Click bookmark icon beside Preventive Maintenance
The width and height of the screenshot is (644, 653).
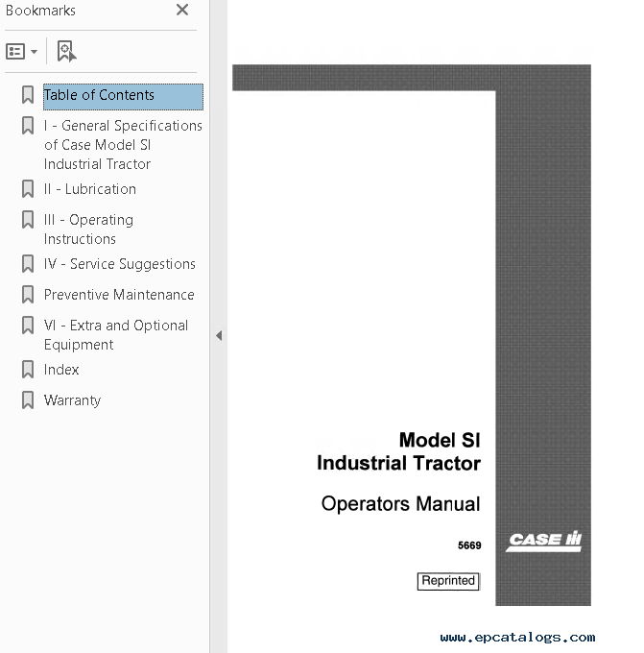[28, 295]
